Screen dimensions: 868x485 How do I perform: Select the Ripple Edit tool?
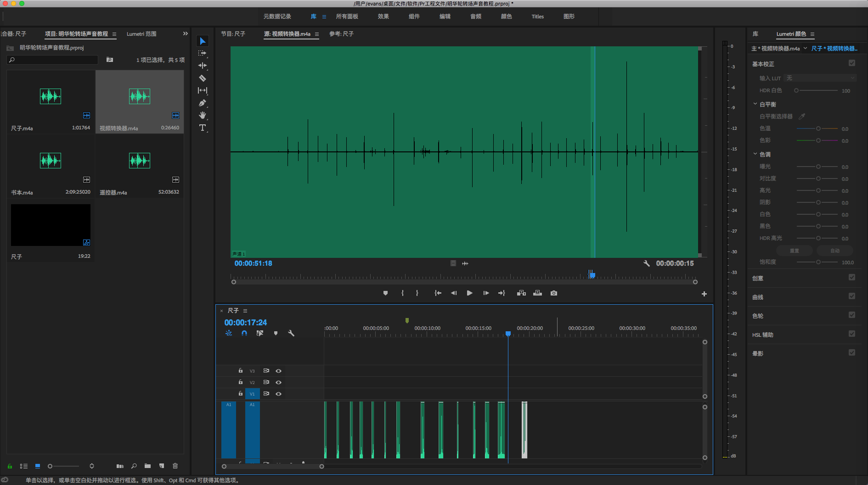pos(203,66)
